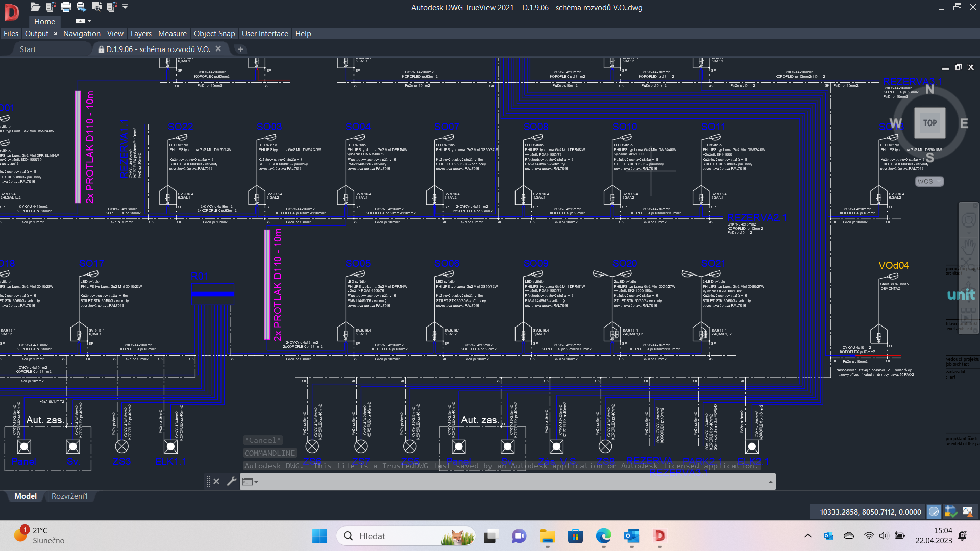
Task: Click the DWG Convert icon in quick access toolbar
Action: tap(51, 7)
